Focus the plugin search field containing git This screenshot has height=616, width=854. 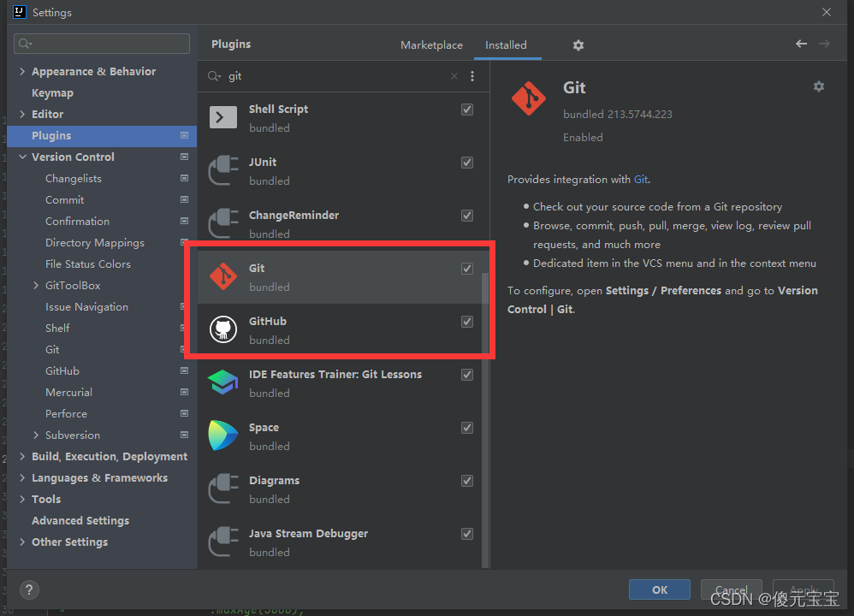click(338, 76)
